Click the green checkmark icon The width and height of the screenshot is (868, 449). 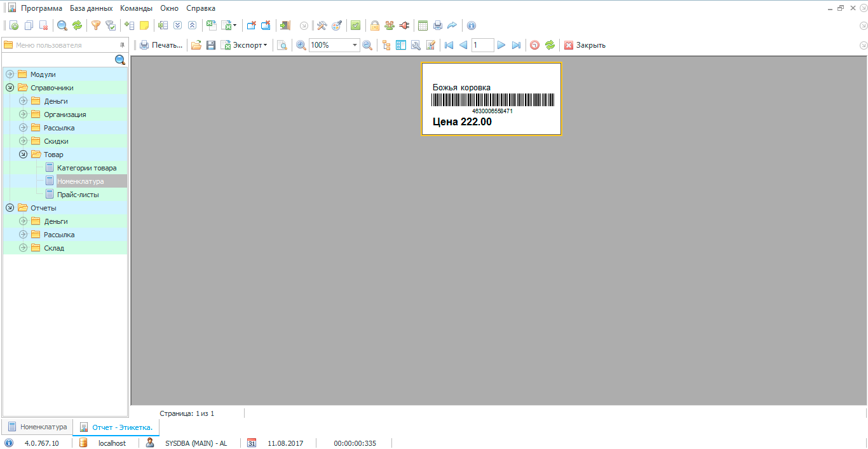pyautogui.click(x=356, y=25)
